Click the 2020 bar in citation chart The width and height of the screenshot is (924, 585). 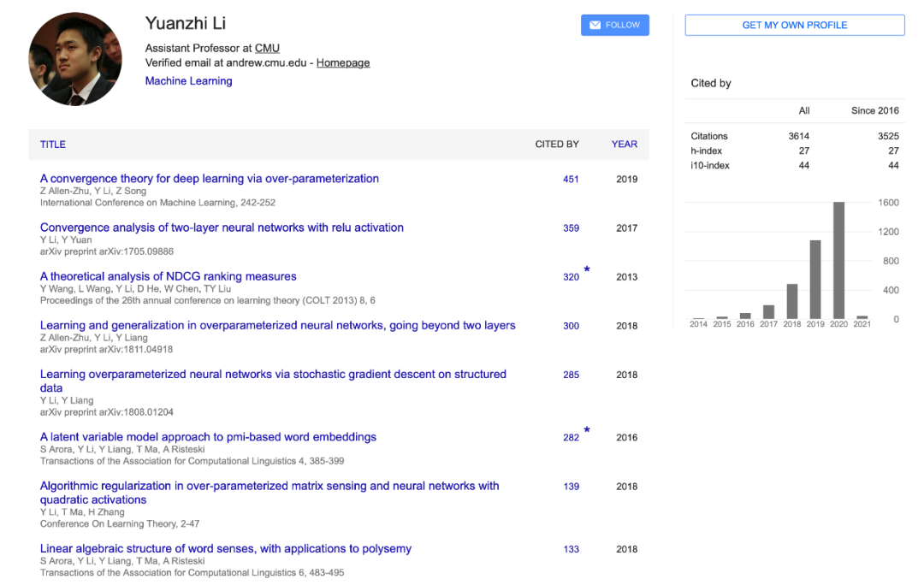click(x=838, y=260)
